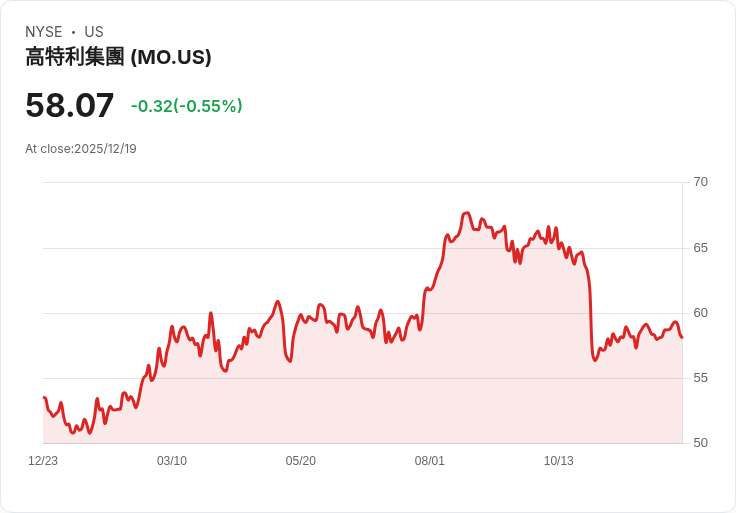Select the 08/01 date on the x-axis
The image size is (736, 513).
(x=430, y=461)
